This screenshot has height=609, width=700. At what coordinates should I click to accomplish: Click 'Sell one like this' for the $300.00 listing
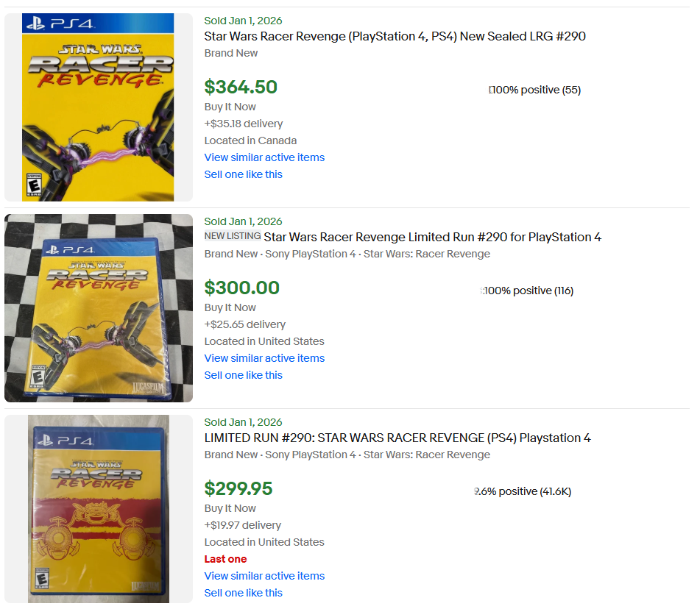coord(243,375)
